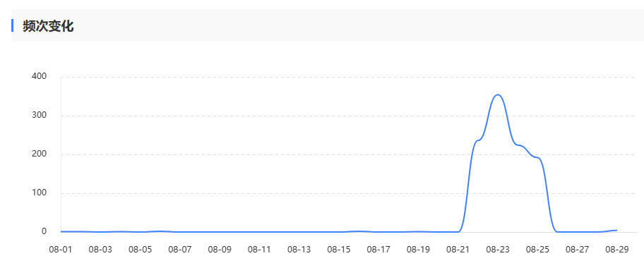
Task: Click the 400 y-axis value
Action: [x=39, y=77]
